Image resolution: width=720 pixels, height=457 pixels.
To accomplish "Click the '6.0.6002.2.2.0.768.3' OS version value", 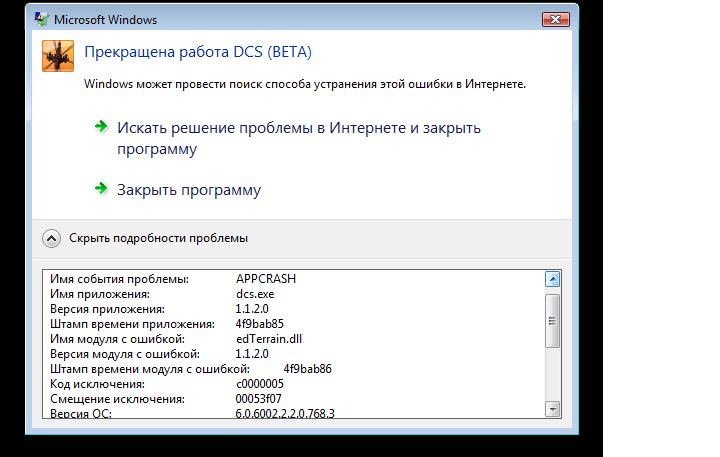I will (x=285, y=413).
